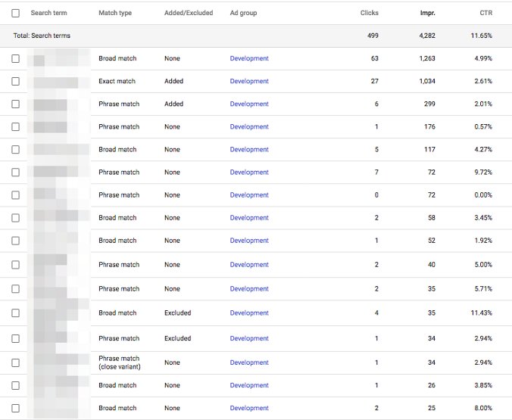Sort by Ad group column header

(x=243, y=13)
